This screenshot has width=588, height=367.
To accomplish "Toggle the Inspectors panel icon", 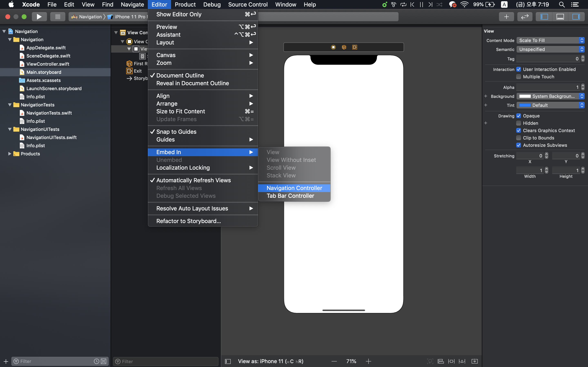I will click(576, 17).
